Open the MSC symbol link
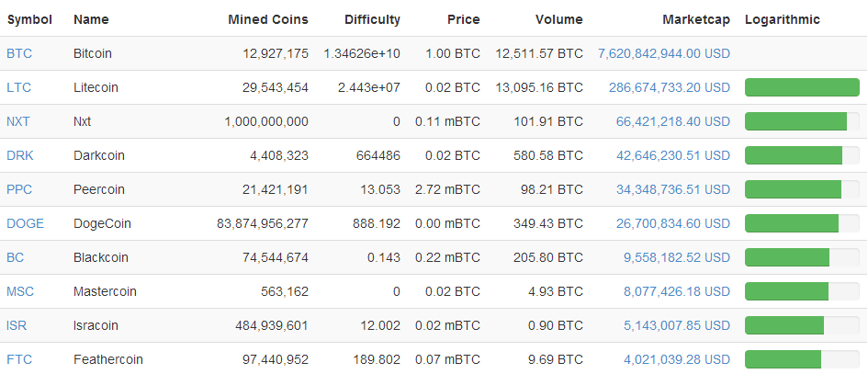This screenshot has height=374, width=868. point(20,291)
